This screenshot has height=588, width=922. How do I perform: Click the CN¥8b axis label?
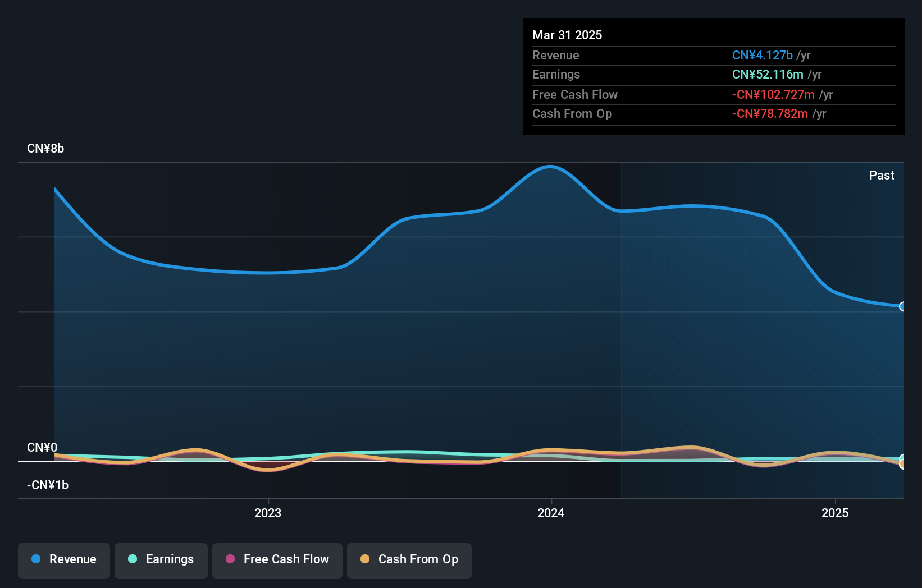coord(45,149)
